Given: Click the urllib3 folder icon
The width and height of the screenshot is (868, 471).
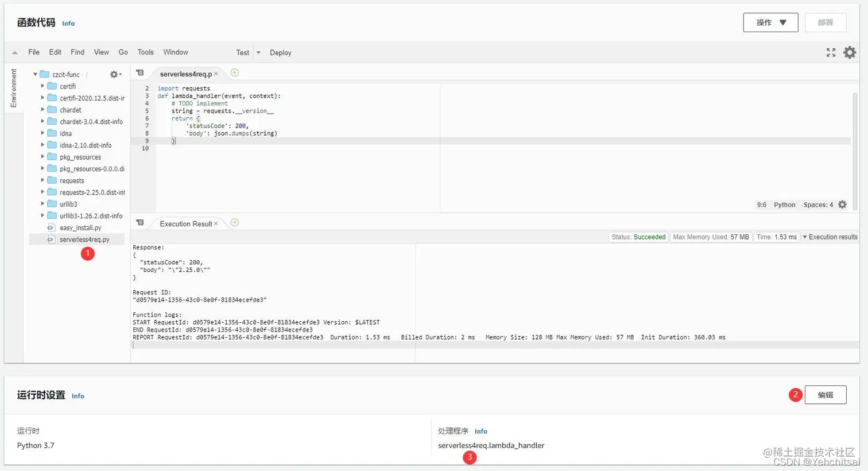Looking at the screenshot, I should pyautogui.click(x=52, y=204).
